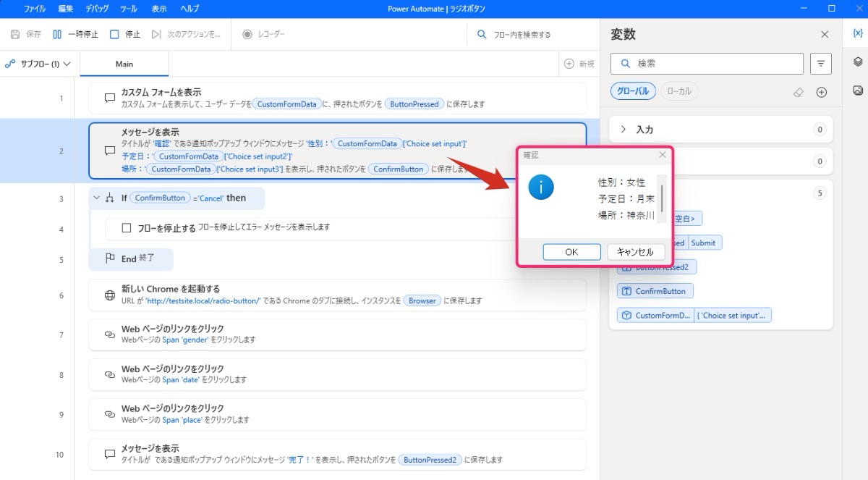The width and height of the screenshot is (868, 480).
Task: Click the Browser variable chip
Action: (x=422, y=300)
